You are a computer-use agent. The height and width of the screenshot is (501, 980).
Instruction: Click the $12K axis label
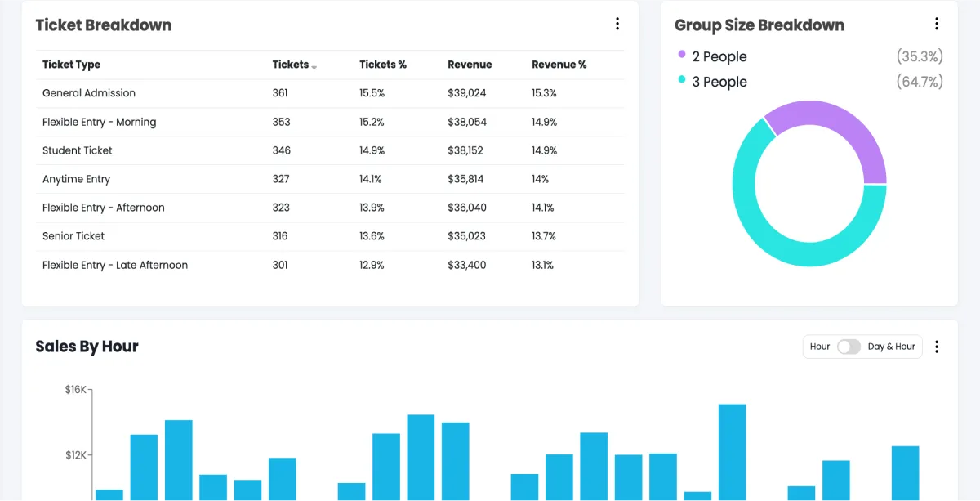pyautogui.click(x=75, y=454)
